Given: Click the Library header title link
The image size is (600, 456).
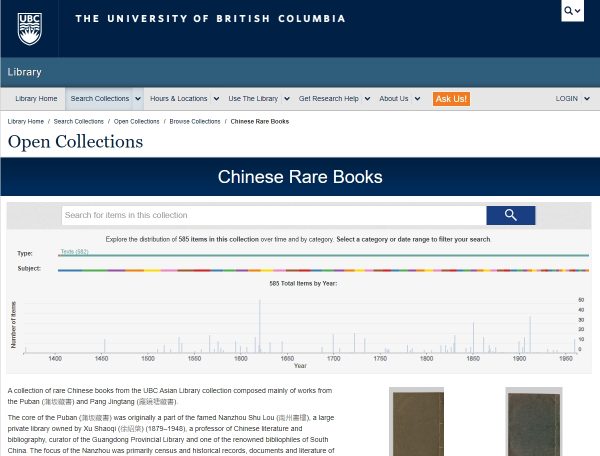Looking at the screenshot, I should click(25, 72).
